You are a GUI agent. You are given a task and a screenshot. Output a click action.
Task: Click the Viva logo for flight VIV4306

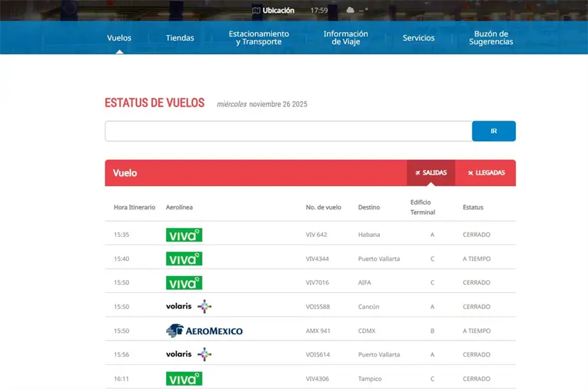click(x=184, y=379)
